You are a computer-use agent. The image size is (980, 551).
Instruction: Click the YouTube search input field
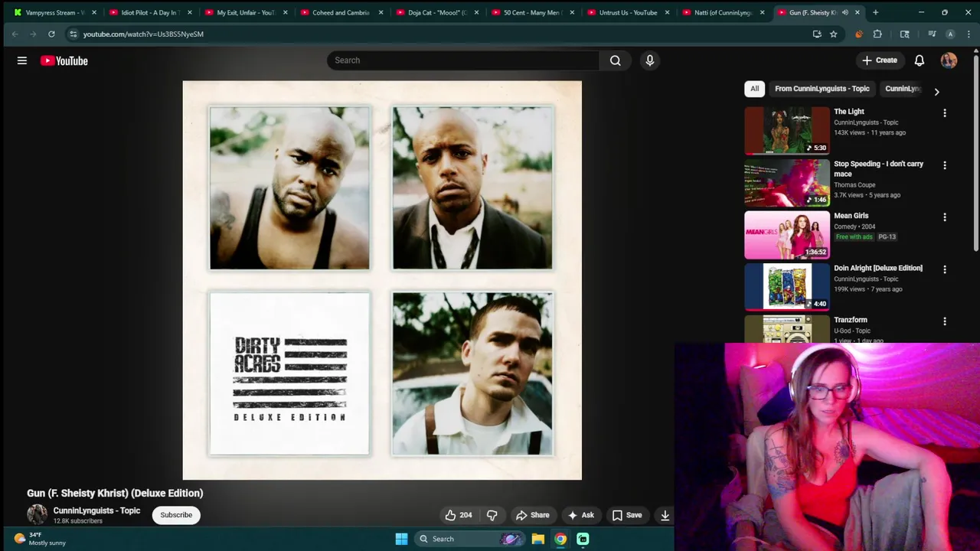tap(463, 60)
